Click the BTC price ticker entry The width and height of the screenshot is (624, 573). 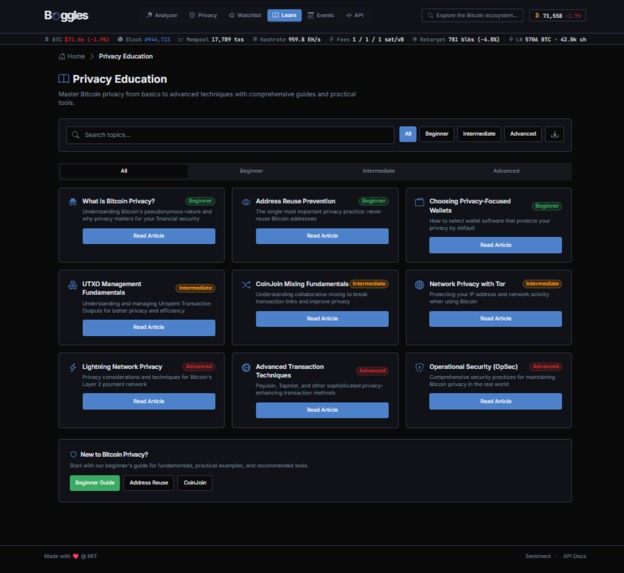click(77, 39)
